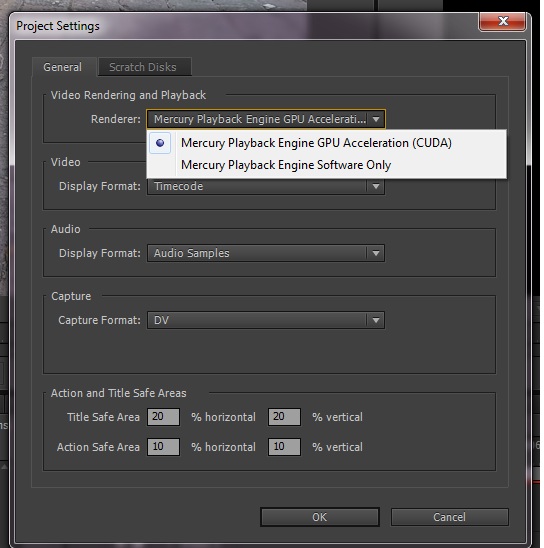Expand the Video Display Format dropdown arrow
This screenshot has height=548, width=544.
pyautogui.click(x=376, y=186)
